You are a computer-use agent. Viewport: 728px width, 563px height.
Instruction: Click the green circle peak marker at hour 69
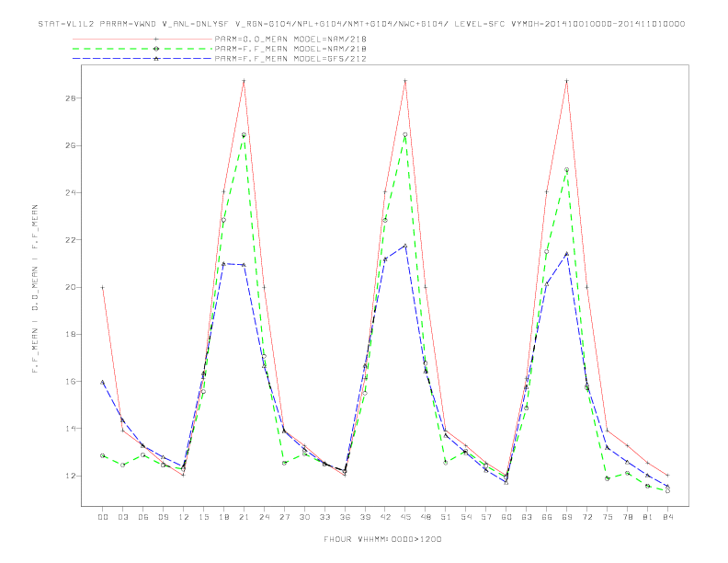567,170
